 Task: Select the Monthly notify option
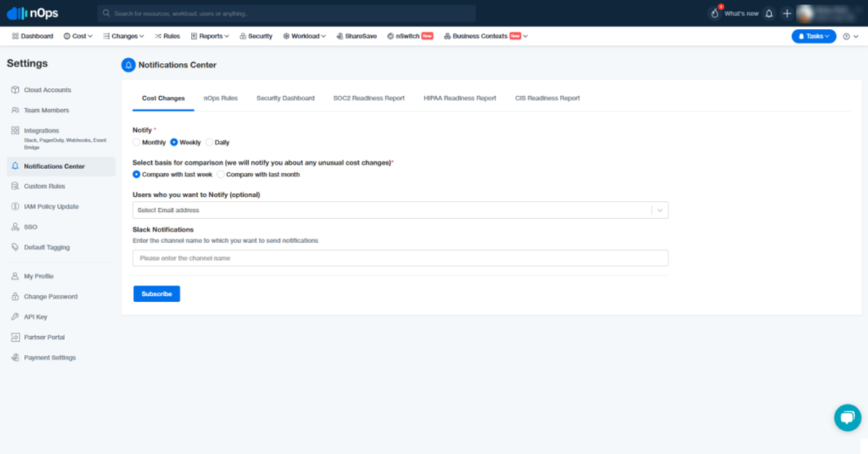pos(137,142)
